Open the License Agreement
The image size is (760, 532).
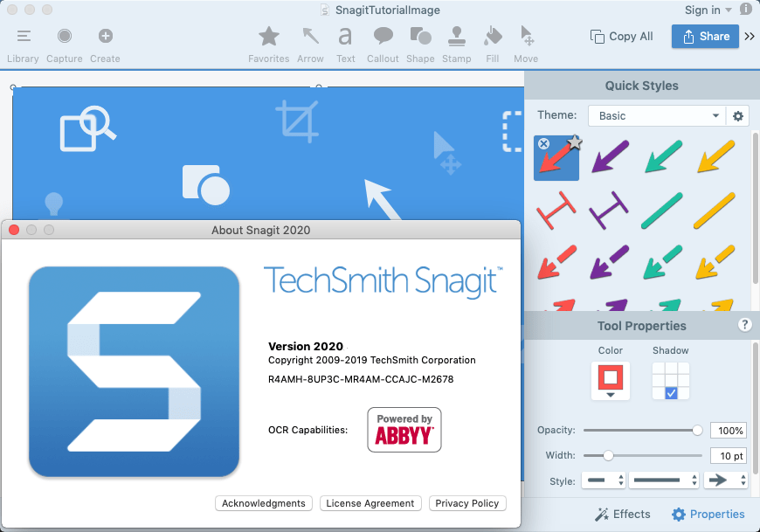tap(370, 503)
